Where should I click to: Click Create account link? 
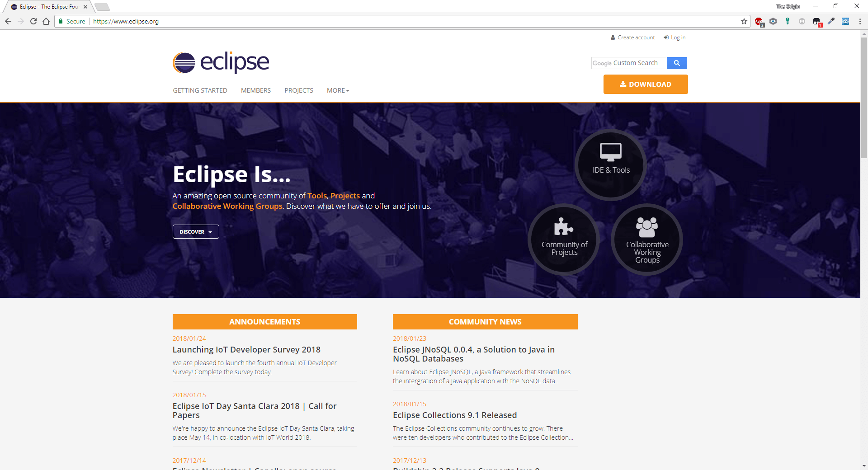[x=632, y=38]
